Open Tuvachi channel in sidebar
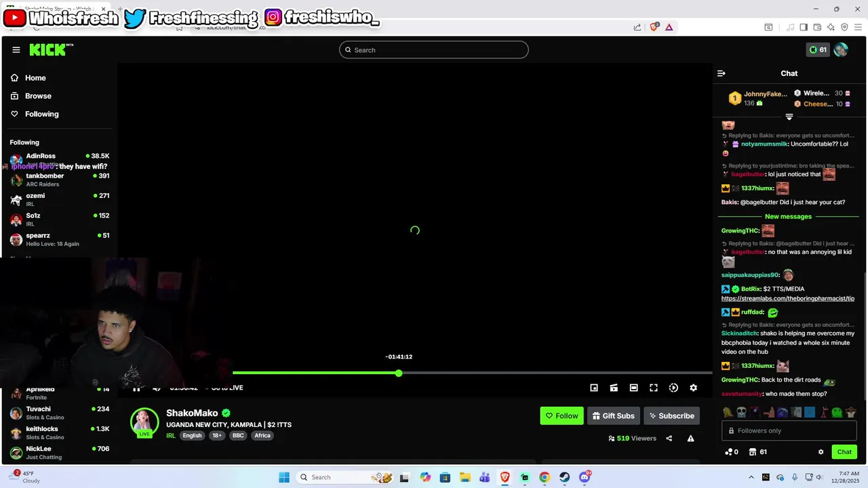The width and height of the screenshot is (868, 488). click(59, 413)
